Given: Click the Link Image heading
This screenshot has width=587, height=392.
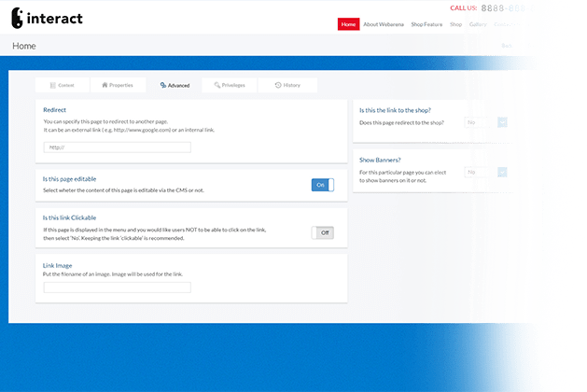Looking at the screenshot, I should click(x=57, y=265).
